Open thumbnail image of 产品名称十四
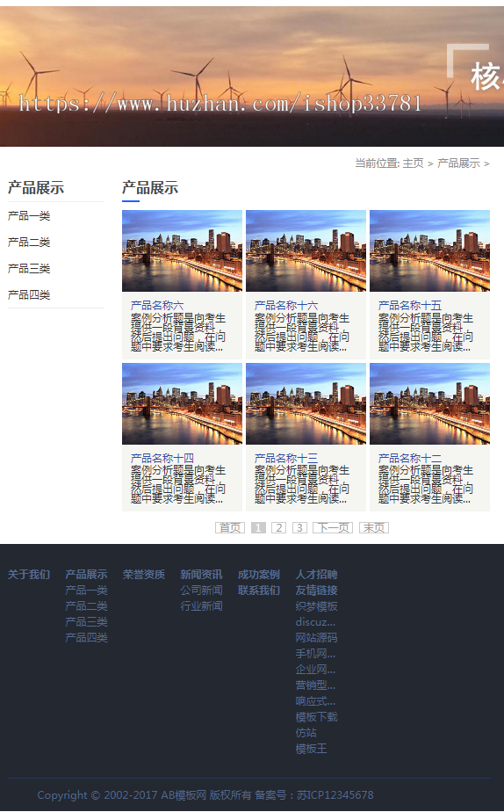The height and width of the screenshot is (812, 504). click(182, 404)
